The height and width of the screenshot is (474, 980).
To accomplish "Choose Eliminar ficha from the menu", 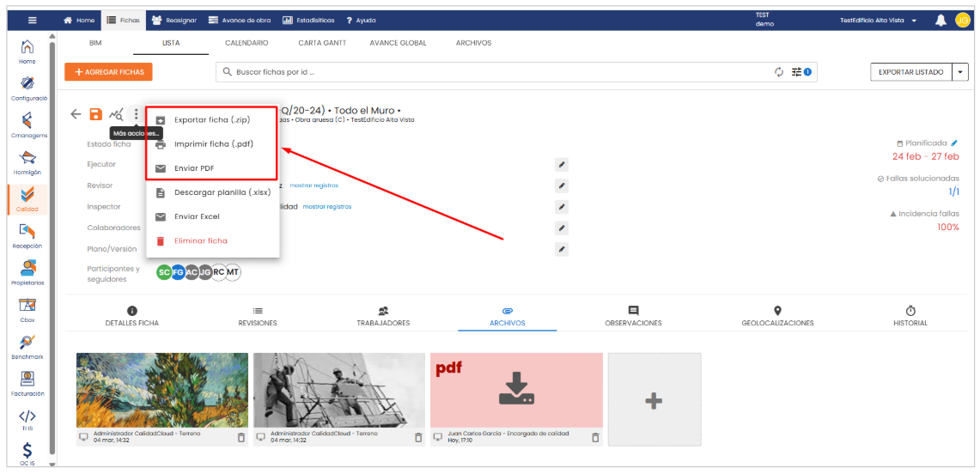I will pos(200,240).
